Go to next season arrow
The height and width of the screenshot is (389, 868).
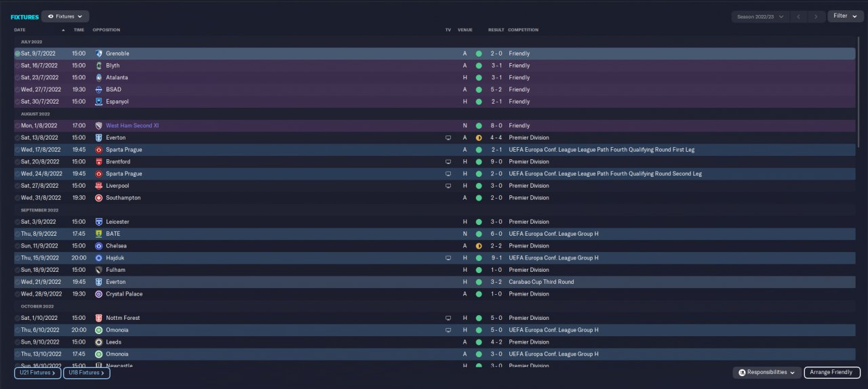[816, 16]
